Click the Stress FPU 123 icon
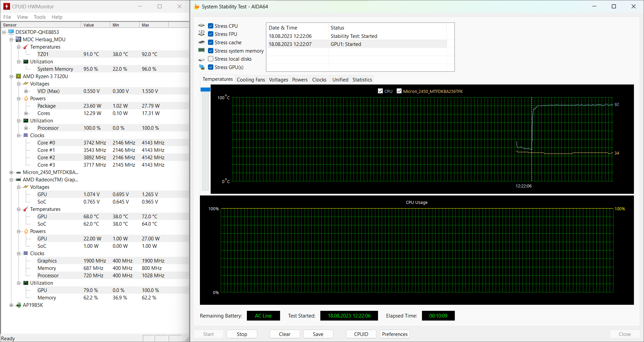This screenshot has width=644, height=342. [x=202, y=33]
